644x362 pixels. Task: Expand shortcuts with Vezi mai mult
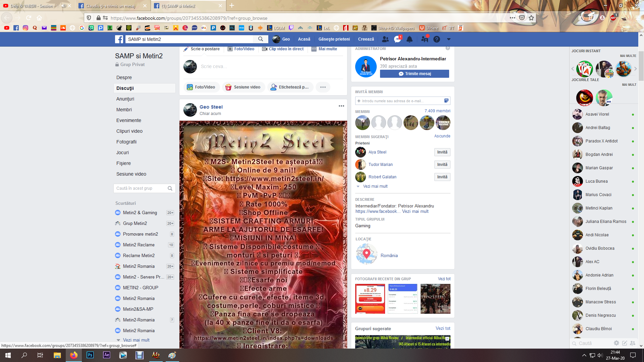[136, 340]
